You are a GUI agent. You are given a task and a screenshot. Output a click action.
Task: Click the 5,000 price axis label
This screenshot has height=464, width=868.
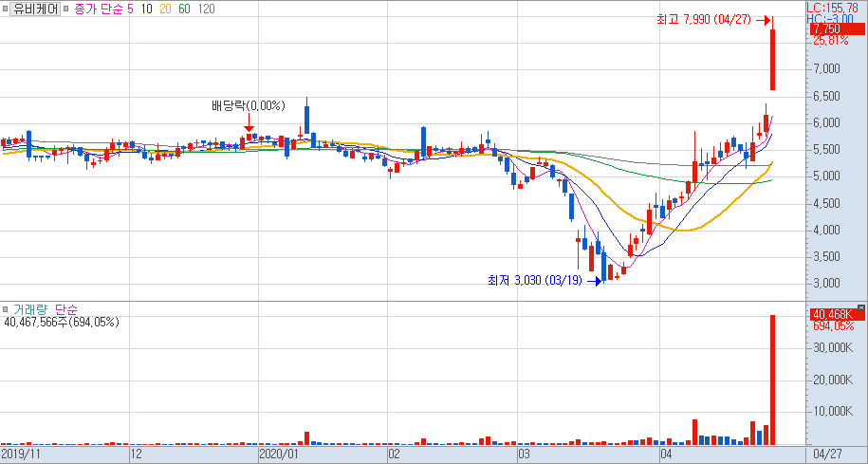[x=826, y=176]
